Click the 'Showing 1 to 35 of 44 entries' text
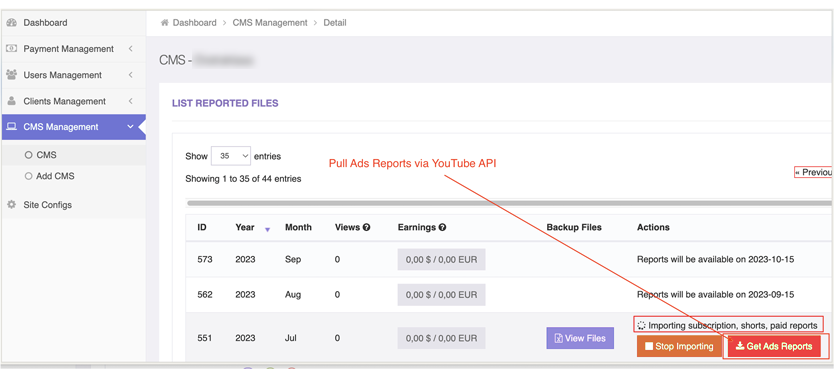 pyautogui.click(x=243, y=179)
